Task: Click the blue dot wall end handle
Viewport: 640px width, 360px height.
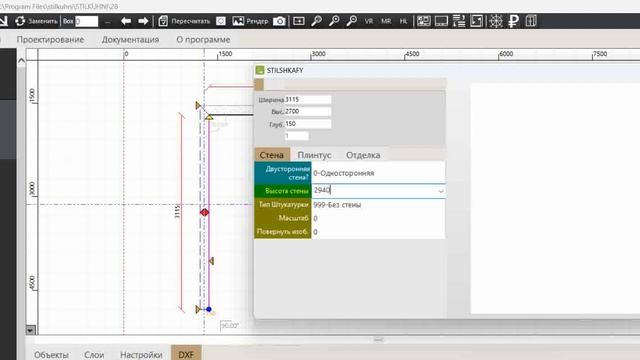Action: (209, 309)
